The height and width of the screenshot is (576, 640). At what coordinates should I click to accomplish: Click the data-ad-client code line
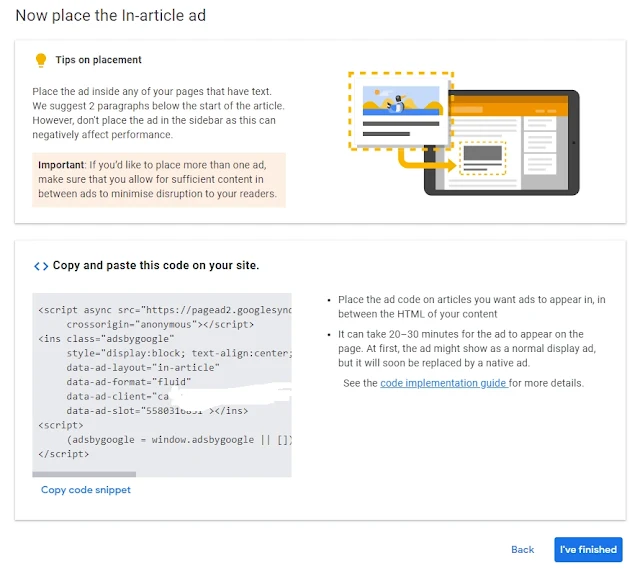tap(118, 396)
